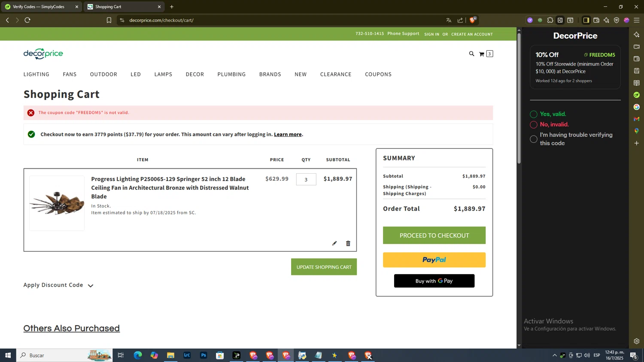
Task: Expand the Apply Discount Code section
Action: click(58, 285)
